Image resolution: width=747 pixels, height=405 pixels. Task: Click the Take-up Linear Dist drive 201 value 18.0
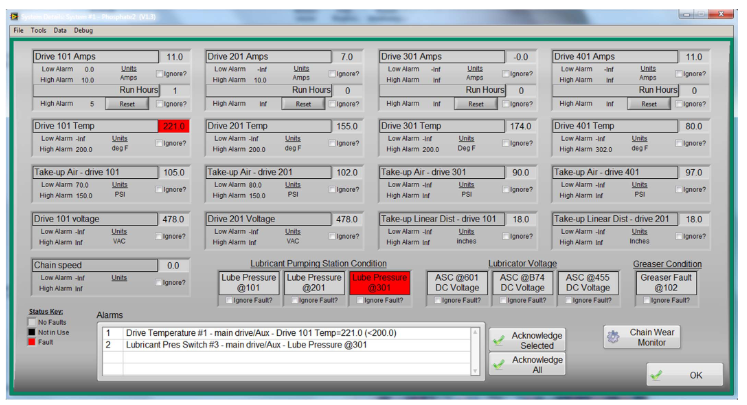[694, 219]
